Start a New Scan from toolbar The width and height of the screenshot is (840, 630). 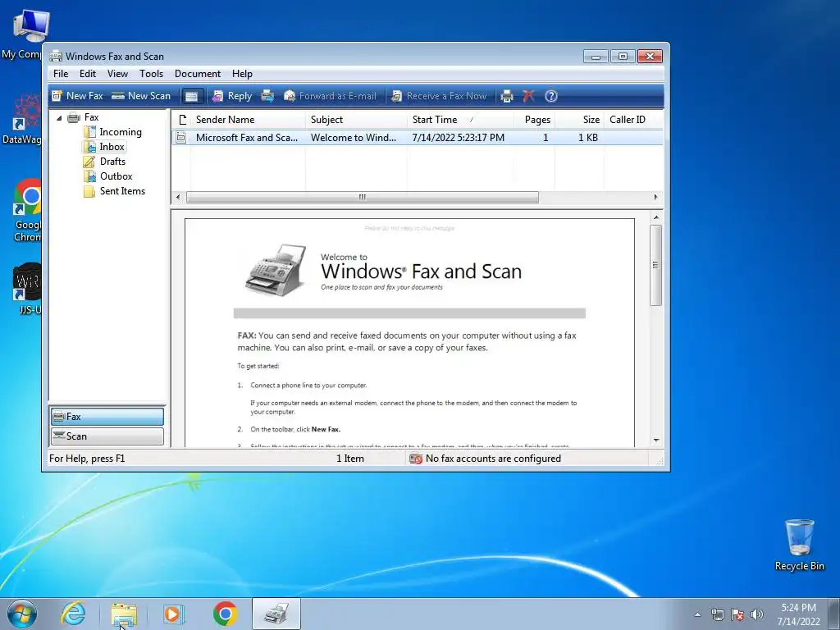tap(141, 96)
